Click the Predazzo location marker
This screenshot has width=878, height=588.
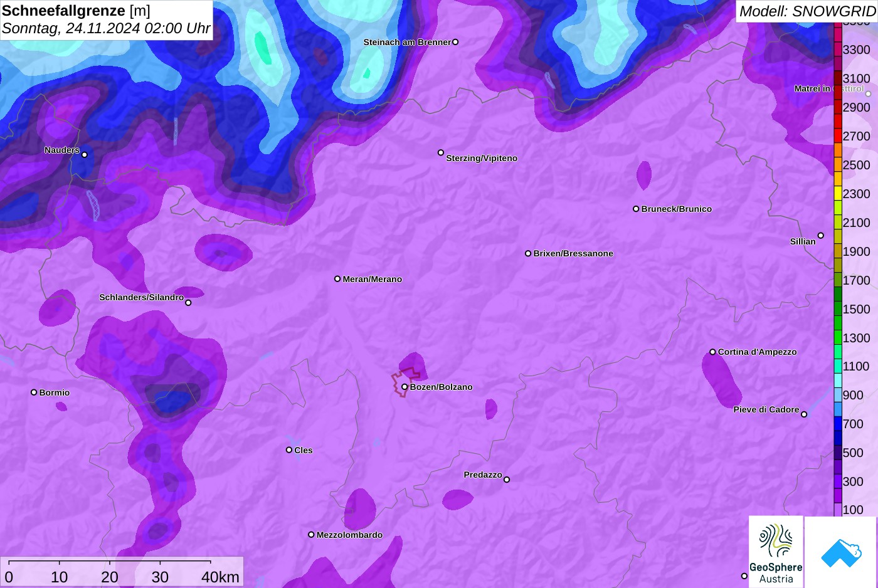(507, 480)
